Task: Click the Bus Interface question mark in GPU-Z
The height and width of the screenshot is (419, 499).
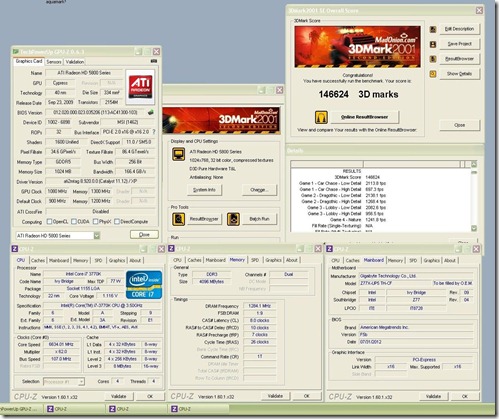Action: 154,132
